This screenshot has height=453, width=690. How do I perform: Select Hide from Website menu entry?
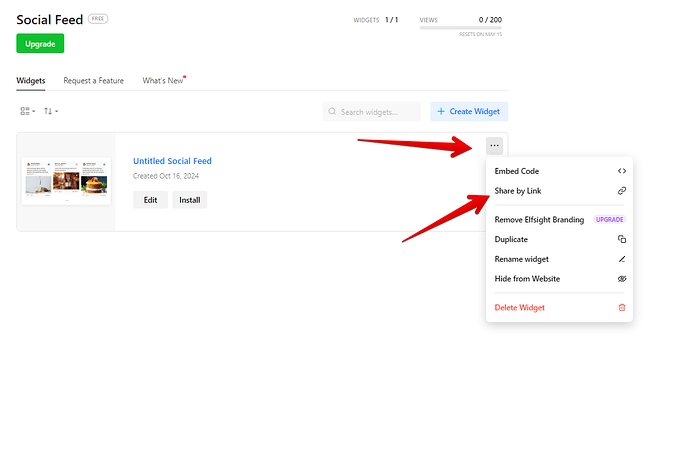(x=560, y=279)
